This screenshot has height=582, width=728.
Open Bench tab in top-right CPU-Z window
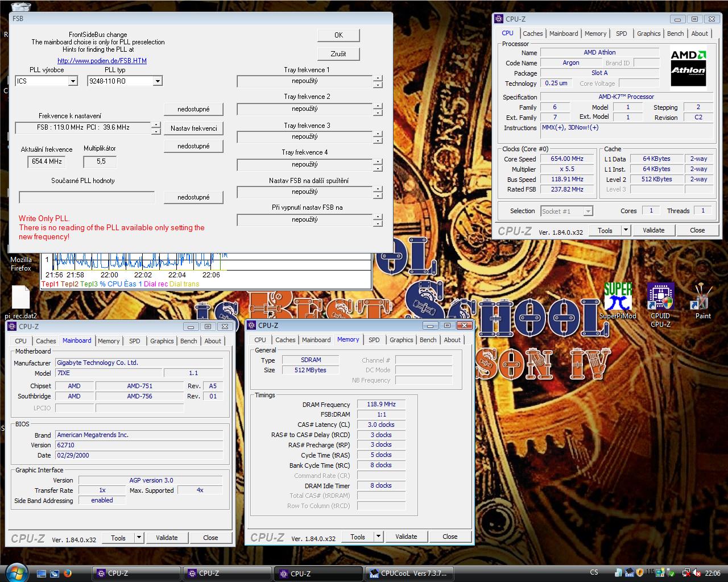tap(675, 34)
